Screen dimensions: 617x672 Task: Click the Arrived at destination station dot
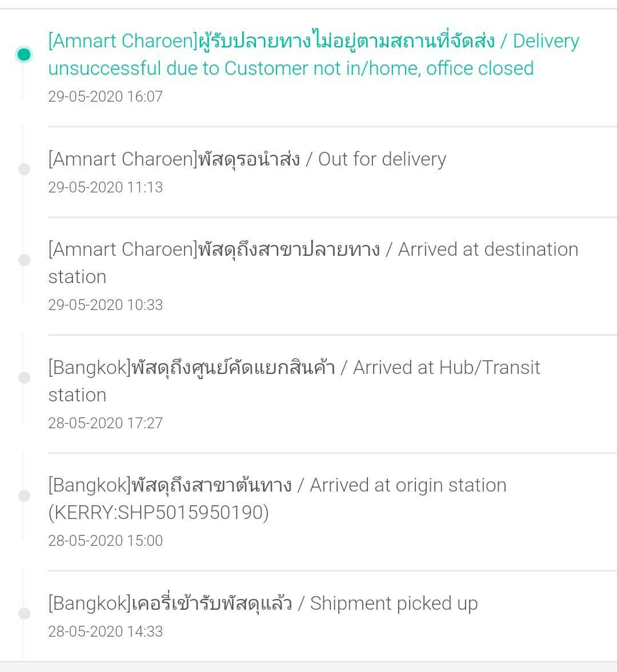tap(24, 260)
